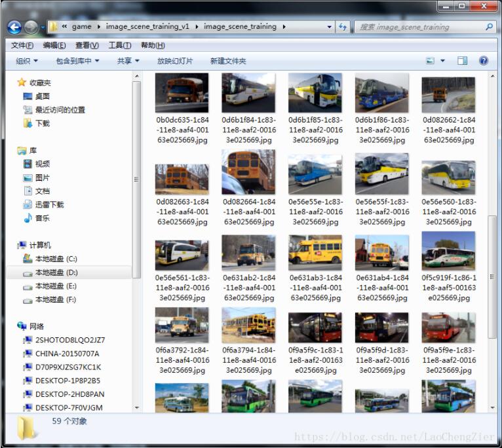Select 桌面 desktop in sidebar
Image resolution: width=502 pixels, height=448 pixels.
tap(37, 96)
